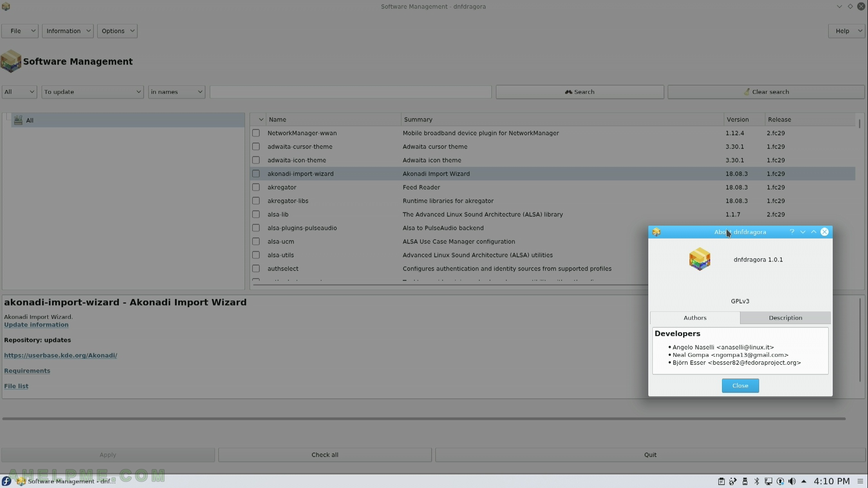Screen dimensions: 868x488
Task: Open the removable devices tray icon
Action: 745,481
